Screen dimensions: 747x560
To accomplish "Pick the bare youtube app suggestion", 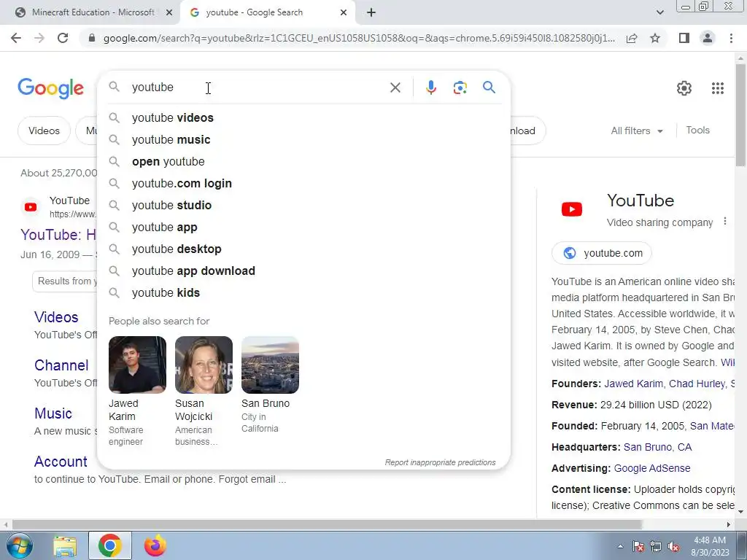I will 303,227.
